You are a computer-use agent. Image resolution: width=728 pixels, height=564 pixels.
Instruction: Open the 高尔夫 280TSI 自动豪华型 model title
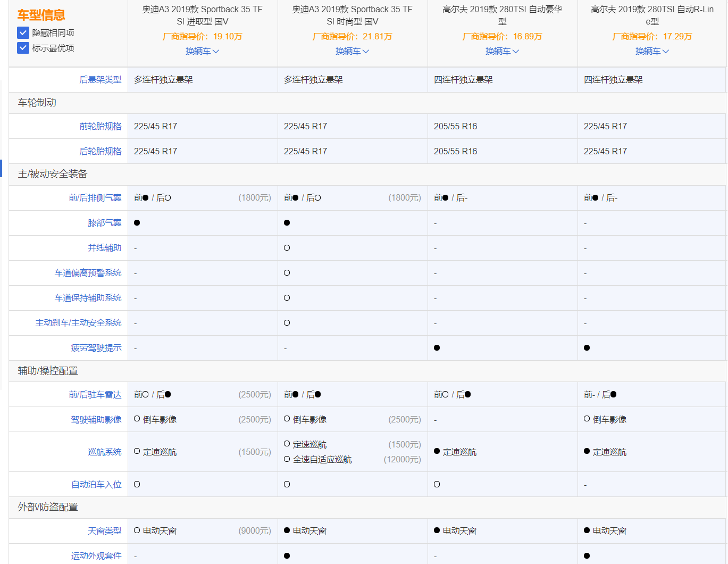coord(502,15)
